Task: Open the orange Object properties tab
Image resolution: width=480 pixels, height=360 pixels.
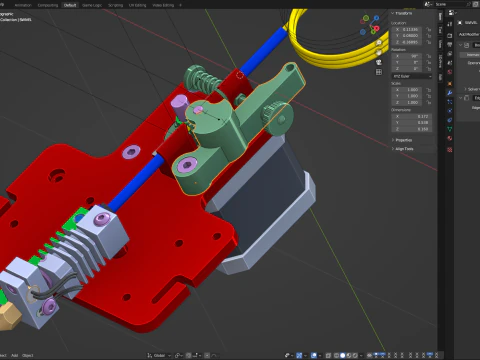Action: tap(450, 84)
